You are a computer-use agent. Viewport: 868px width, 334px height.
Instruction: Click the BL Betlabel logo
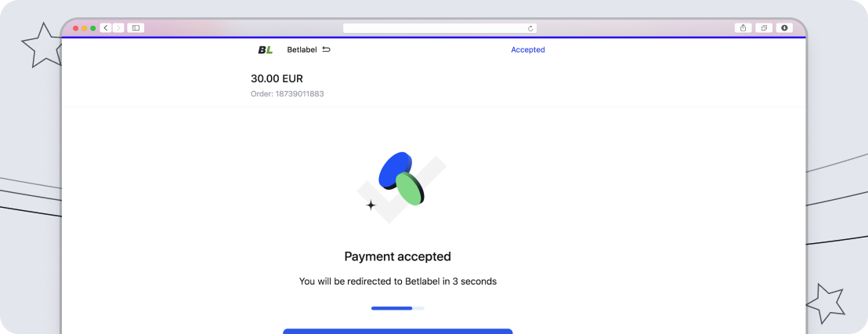[266, 50]
